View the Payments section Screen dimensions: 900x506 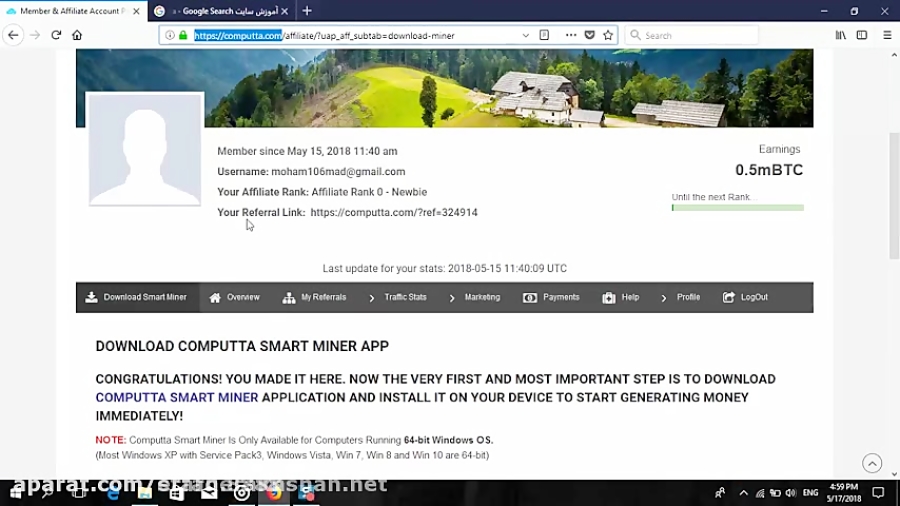[x=551, y=297]
